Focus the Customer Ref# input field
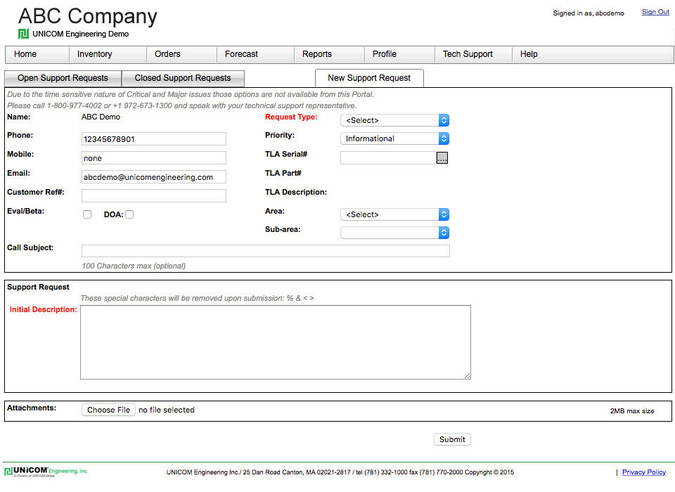The height and width of the screenshot is (492, 675). pyautogui.click(x=154, y=196)
